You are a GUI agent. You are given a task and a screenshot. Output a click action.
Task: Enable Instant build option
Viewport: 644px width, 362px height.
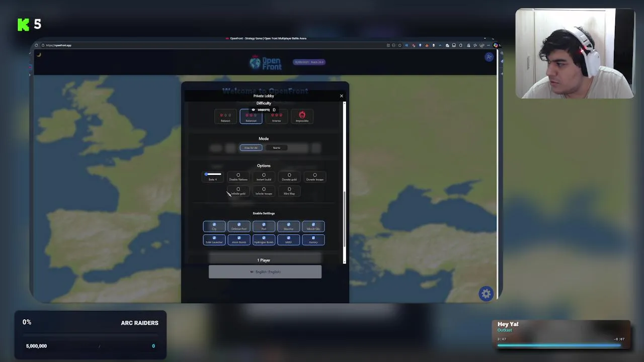264,177
